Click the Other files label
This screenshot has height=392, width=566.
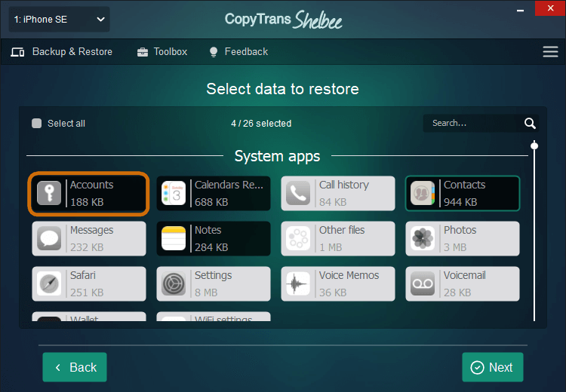pyautogui.click(x=342, y=230)
